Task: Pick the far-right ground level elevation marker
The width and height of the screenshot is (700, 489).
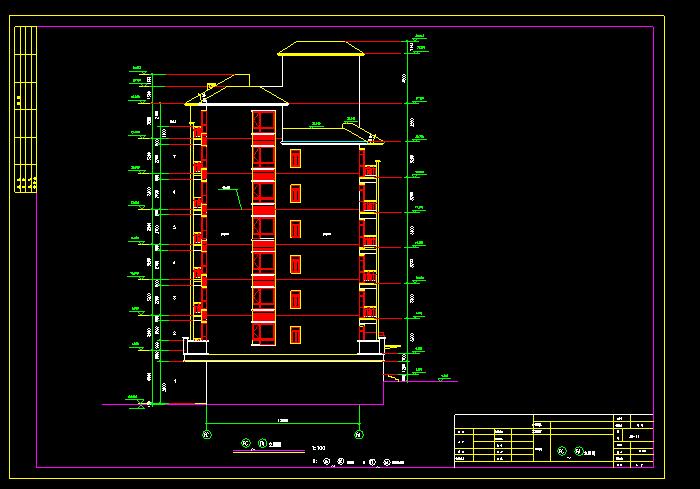Action: click(441, 378)
